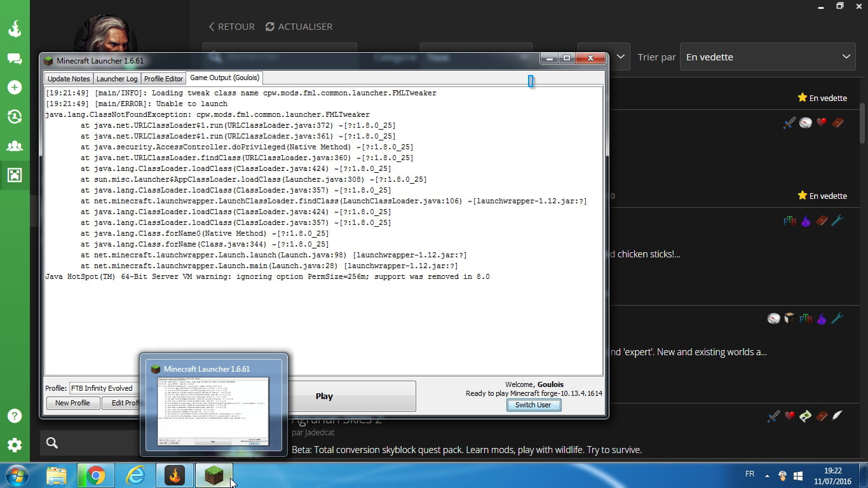
Task: Click the feather icon on Agrarian Skies row
Action: coord(837,416)
